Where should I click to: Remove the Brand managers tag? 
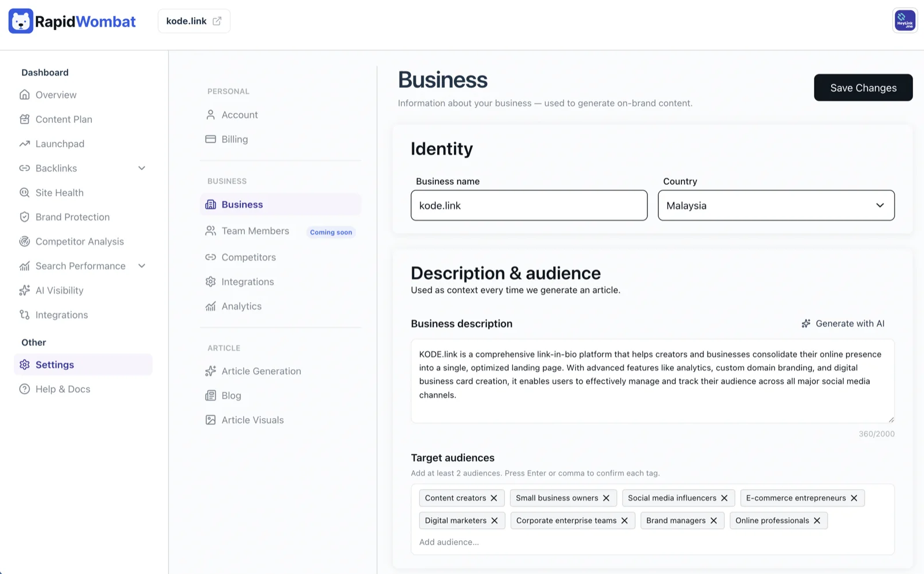[x=714, y=520]
